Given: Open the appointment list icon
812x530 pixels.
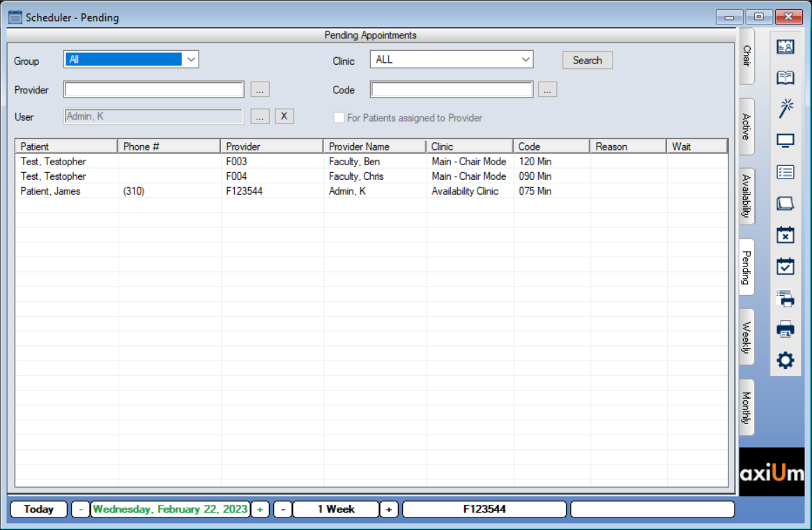Looking at the screenshot, I should pos(785,172).
